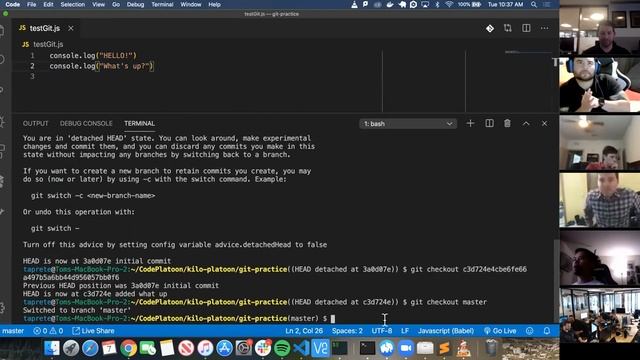640x360 pixels.
Task: Open the View menu
Action: (98, 4)
